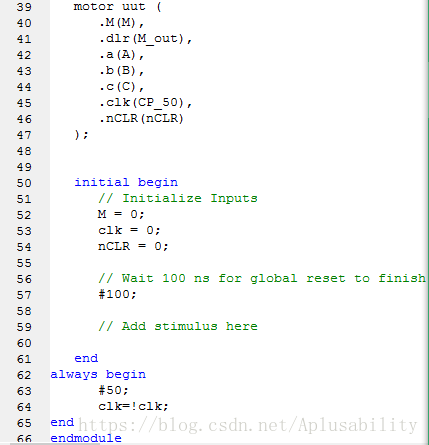
Task: Click the '#50;' delay statement
Action: pos(113,391)
